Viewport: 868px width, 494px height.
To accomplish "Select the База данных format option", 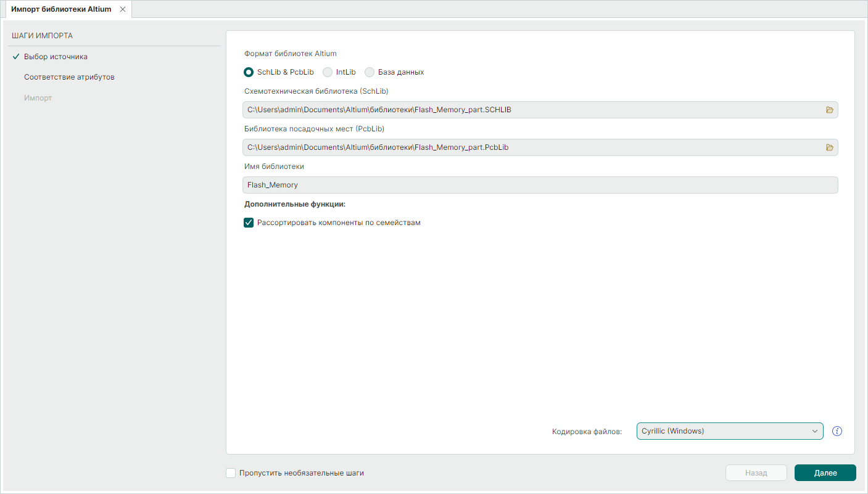I will tap(370, 72).
